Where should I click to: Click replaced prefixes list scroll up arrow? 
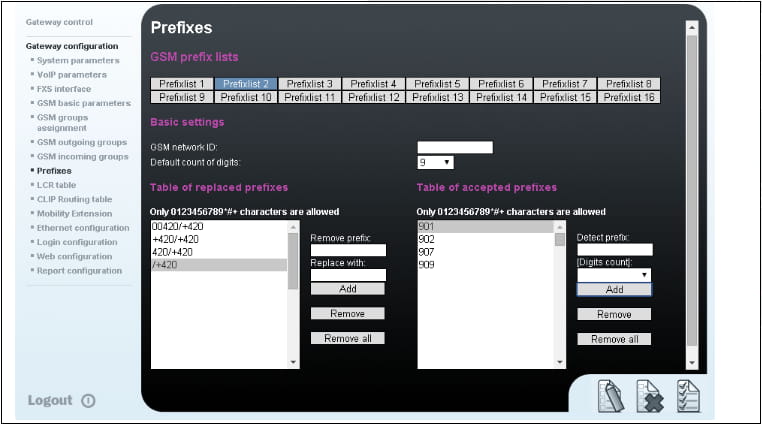pyautogui.click(x=293, y=227)
